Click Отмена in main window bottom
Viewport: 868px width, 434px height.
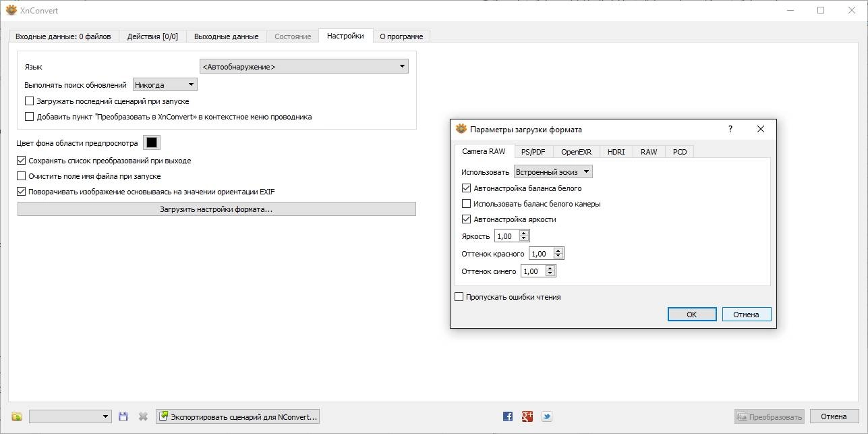tap(834, 416)
